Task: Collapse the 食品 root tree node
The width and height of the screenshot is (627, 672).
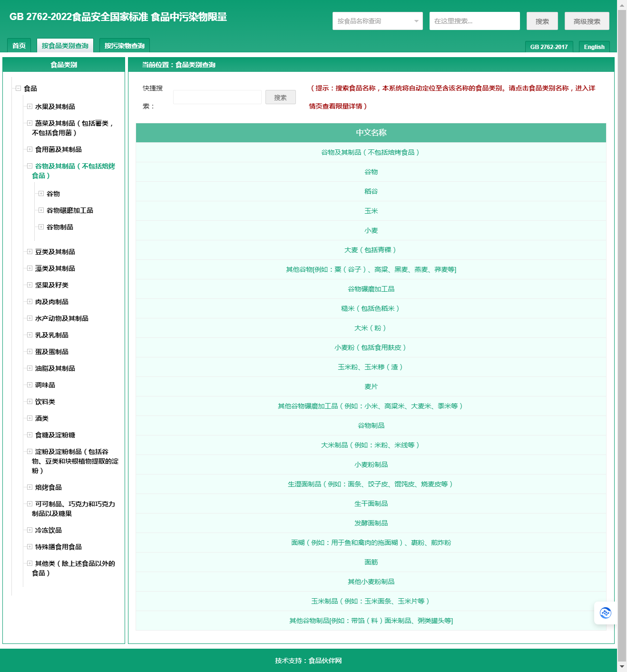Action: point(19,88)
